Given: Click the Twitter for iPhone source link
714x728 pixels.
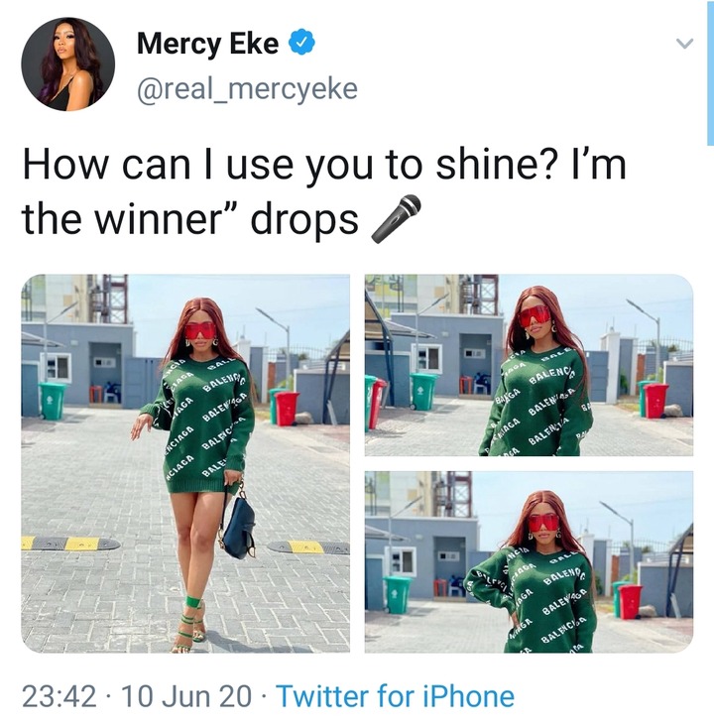Looking at the screenshot, I should pos(395,696).
